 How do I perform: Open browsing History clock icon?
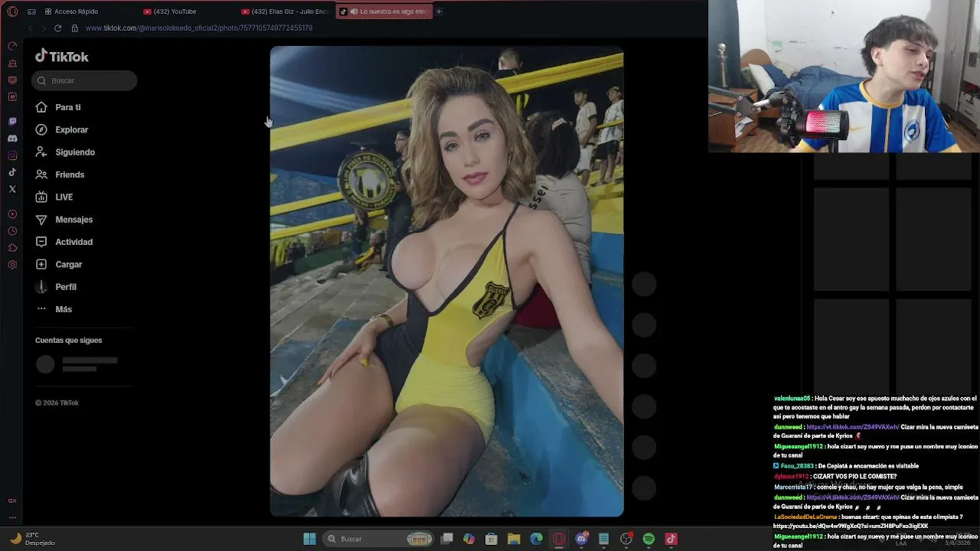click(x=12, y=231)
